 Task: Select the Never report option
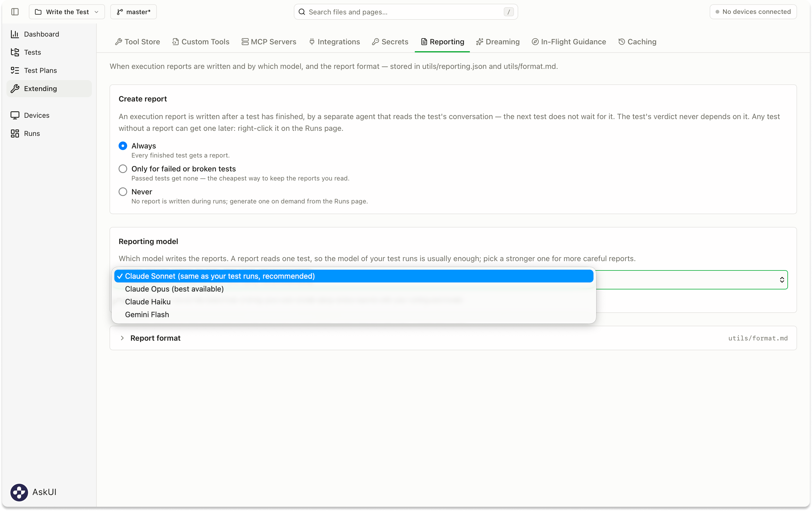[x=123, y=192]
